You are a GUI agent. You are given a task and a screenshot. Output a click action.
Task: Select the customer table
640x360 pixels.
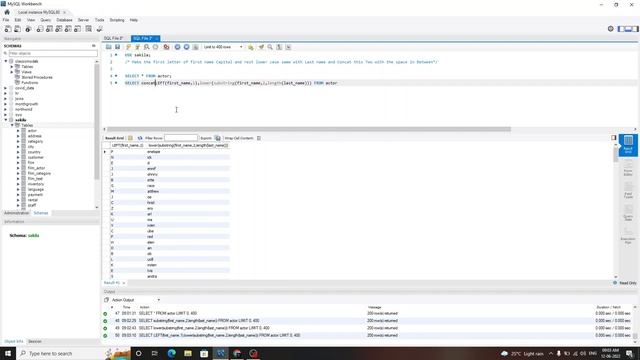tap(36, 158)
